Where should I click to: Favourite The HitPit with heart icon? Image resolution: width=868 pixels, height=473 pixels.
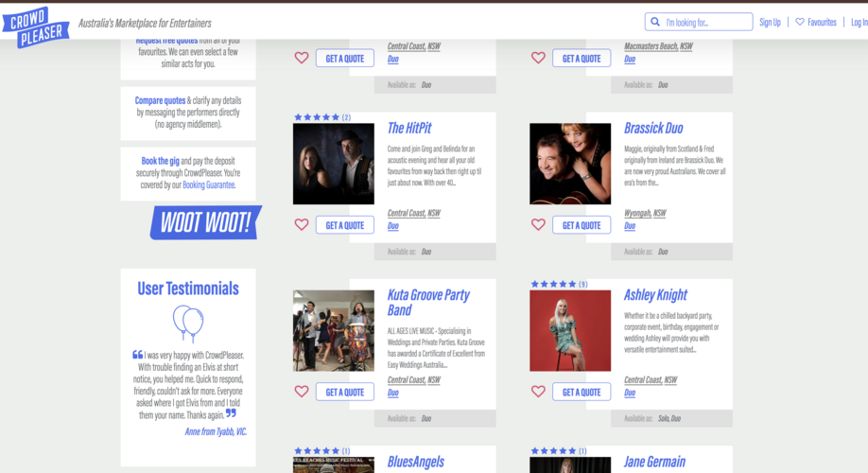tap(301, 224)
